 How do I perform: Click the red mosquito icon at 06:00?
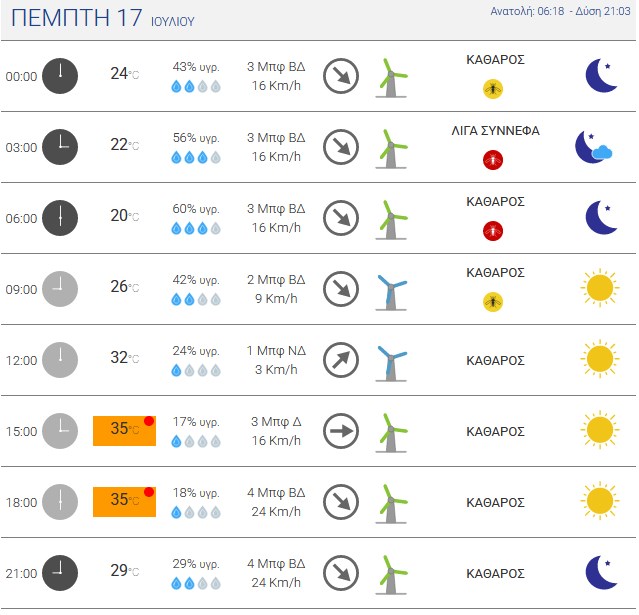[x=493, y=231]
